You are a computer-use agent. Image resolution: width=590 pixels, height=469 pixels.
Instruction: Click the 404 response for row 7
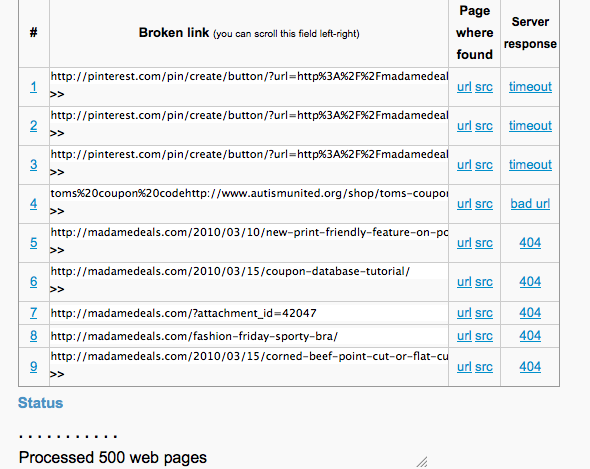(x=530, y=313)
